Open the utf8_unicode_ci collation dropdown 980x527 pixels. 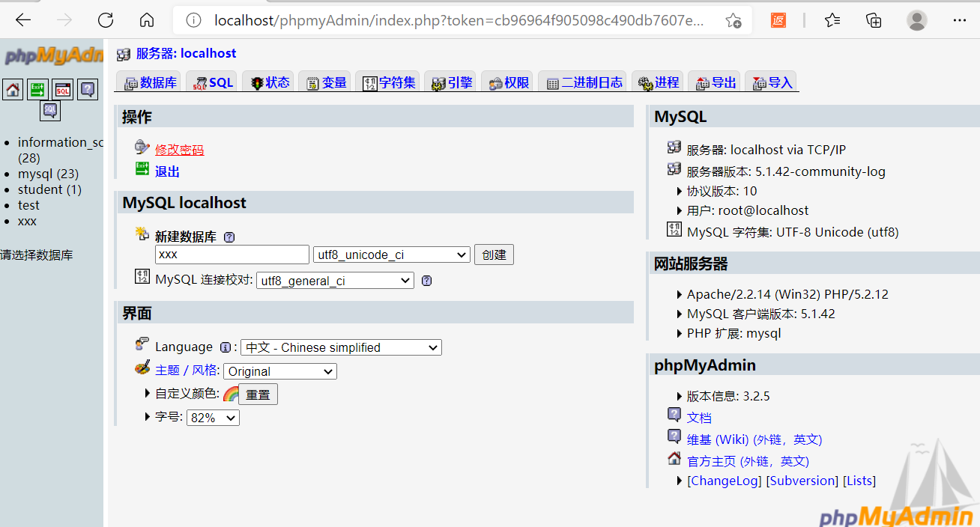[x=392, y=255]
